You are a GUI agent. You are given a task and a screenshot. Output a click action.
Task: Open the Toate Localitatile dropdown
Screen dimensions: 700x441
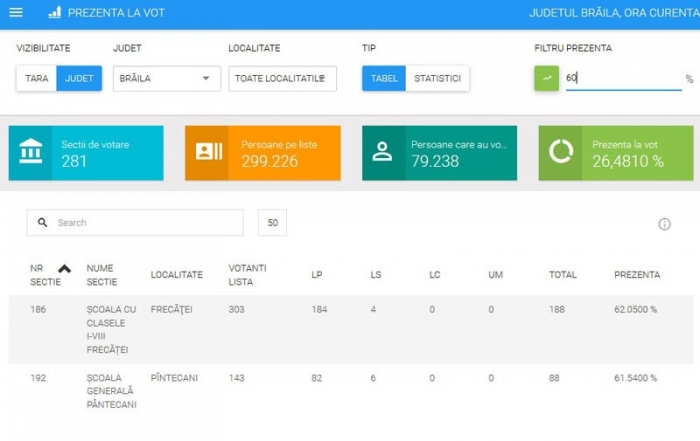point(282,78)
